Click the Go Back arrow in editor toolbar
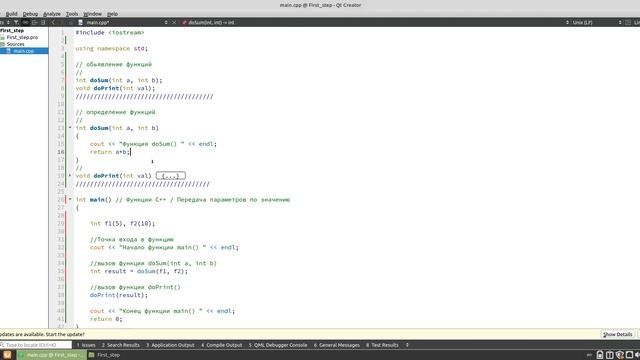The image size is (640, 360). [x=53, y=22]
